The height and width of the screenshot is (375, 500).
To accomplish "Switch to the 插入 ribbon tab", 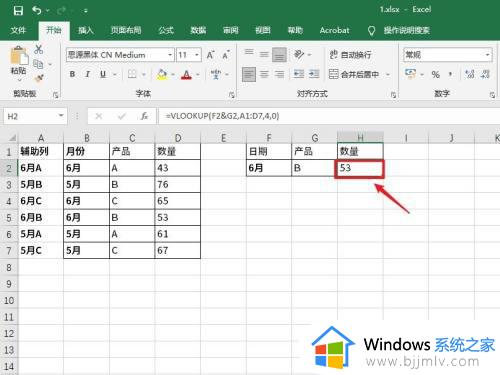I will (x=85, y=30).
